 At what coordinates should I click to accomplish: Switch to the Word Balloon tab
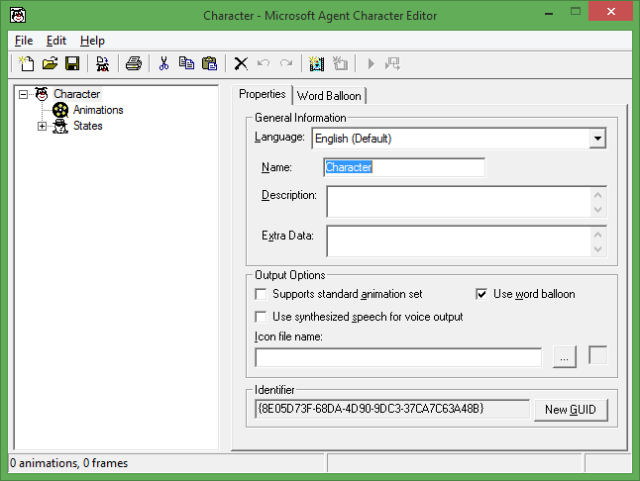329,96
